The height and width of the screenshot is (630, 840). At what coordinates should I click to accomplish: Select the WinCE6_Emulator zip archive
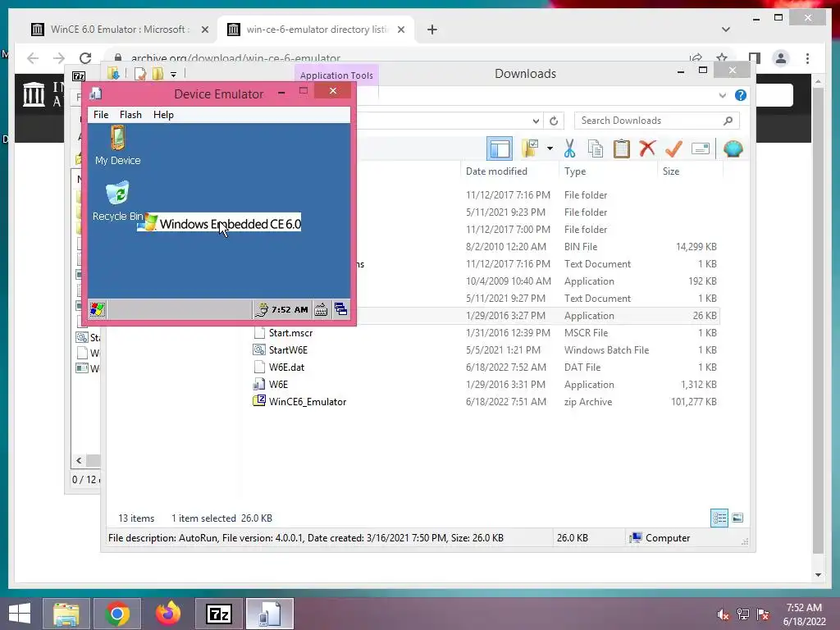pos(307,401)
